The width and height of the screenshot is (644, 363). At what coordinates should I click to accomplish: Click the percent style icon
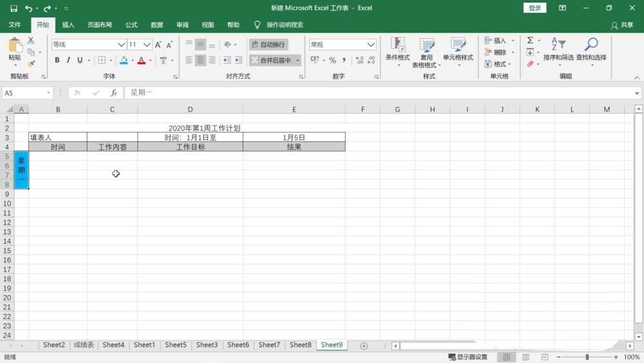pyautogui.click(x=332, y=61)
